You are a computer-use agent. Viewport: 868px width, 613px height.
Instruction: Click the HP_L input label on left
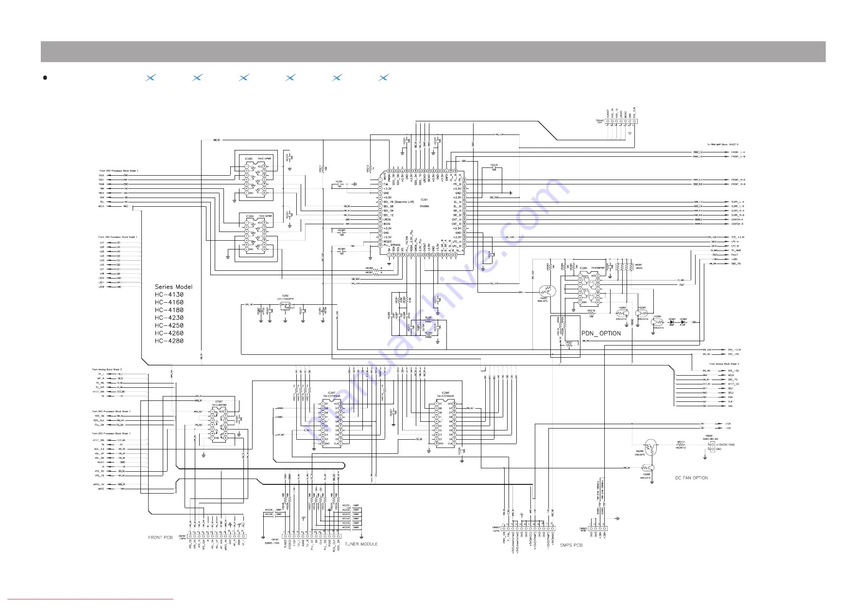coord(101,374)
